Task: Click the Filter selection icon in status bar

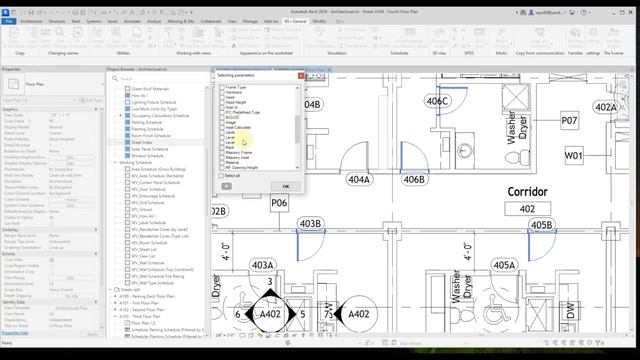Action: (599, 343)
